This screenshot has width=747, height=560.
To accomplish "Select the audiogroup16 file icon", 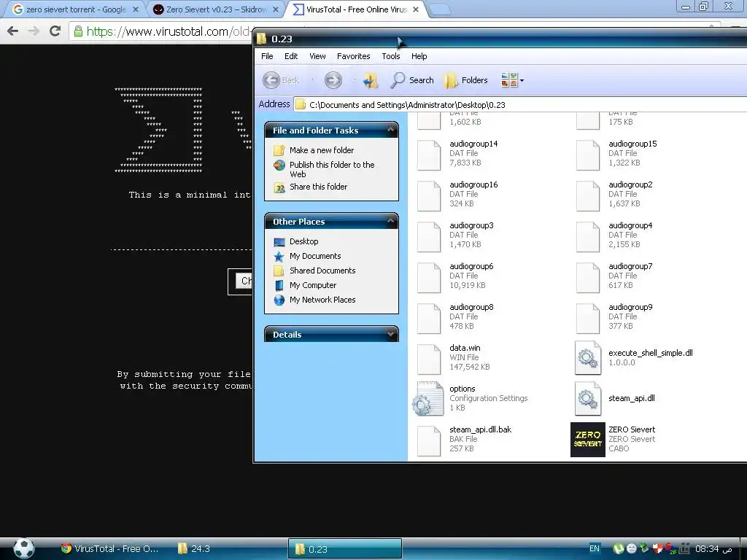I will point(429,195).
